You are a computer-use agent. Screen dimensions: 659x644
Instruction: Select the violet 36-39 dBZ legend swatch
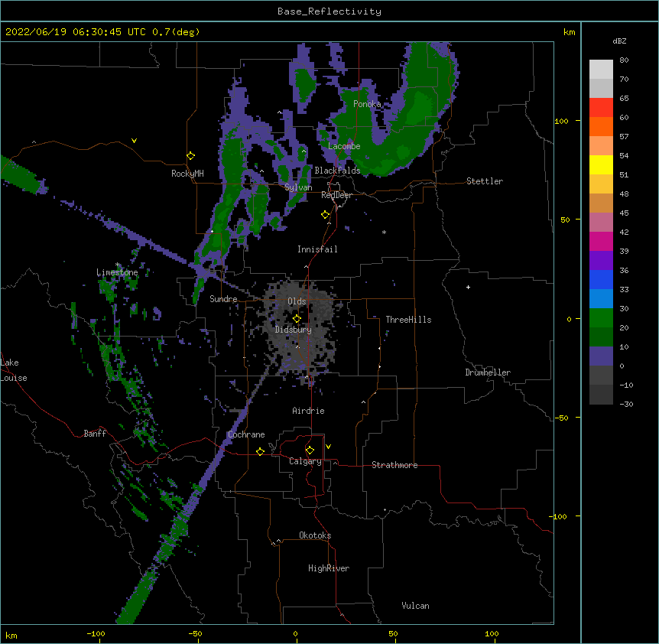[601, 261]
